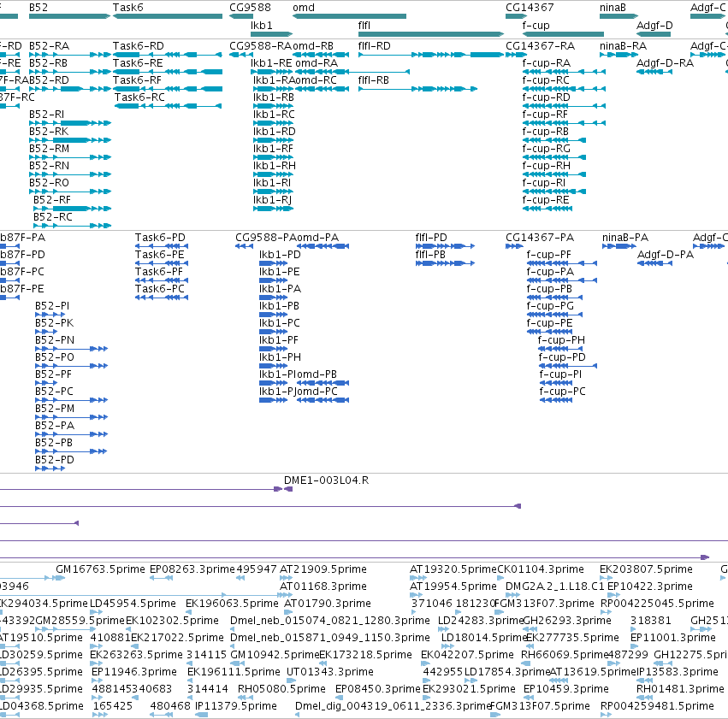Viewport: 728px width, 719px height.
Task: Click the flfl-PB protein label
Action: (x=430, y=255)
